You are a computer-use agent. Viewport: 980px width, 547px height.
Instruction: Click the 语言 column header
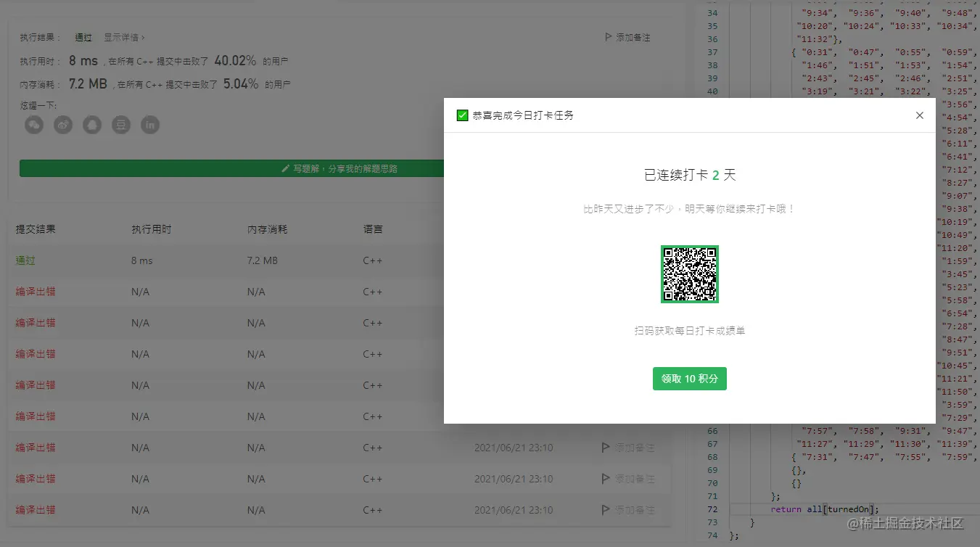pyautogui.click(x=373, y=229)
